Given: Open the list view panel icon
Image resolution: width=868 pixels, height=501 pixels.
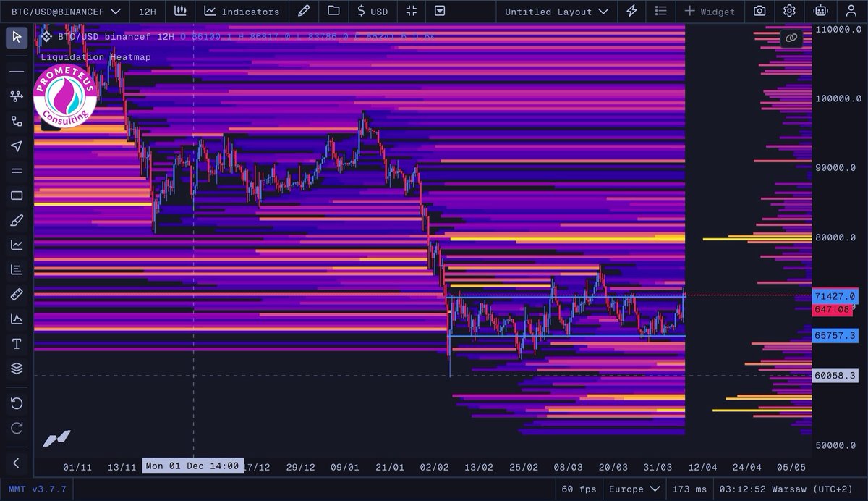Looking at the screenshot, I should (x=660, y=11).
